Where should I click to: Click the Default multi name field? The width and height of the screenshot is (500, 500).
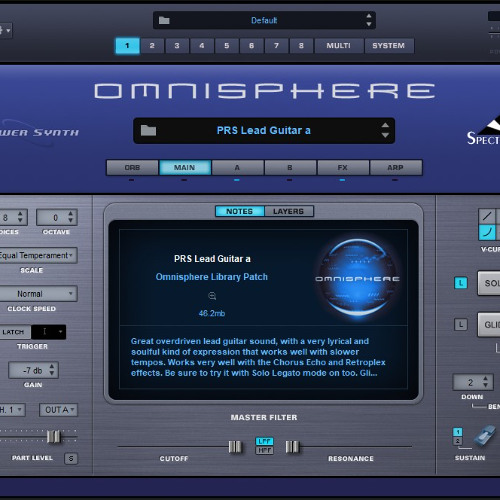pos(264,20)
